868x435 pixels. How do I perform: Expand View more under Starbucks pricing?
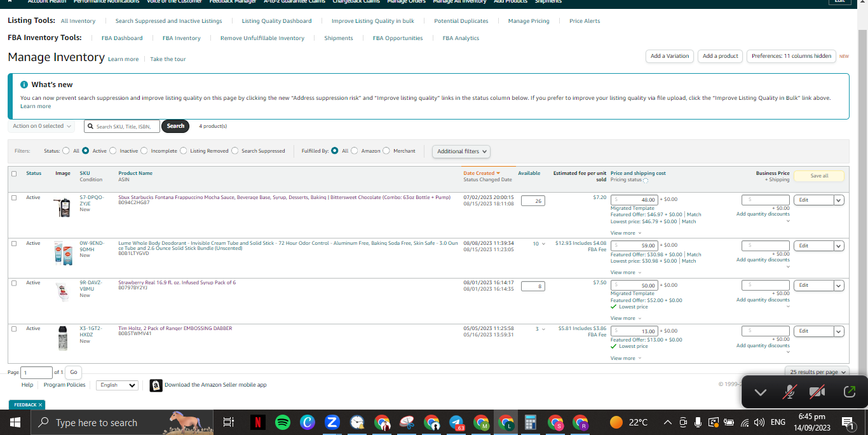point(626,233)
